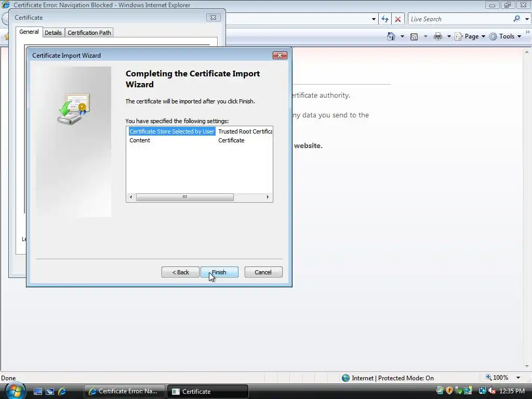Click the Favorites star icon
The height and width of the screenshot is (399, 532).
(x=6, y=37)
